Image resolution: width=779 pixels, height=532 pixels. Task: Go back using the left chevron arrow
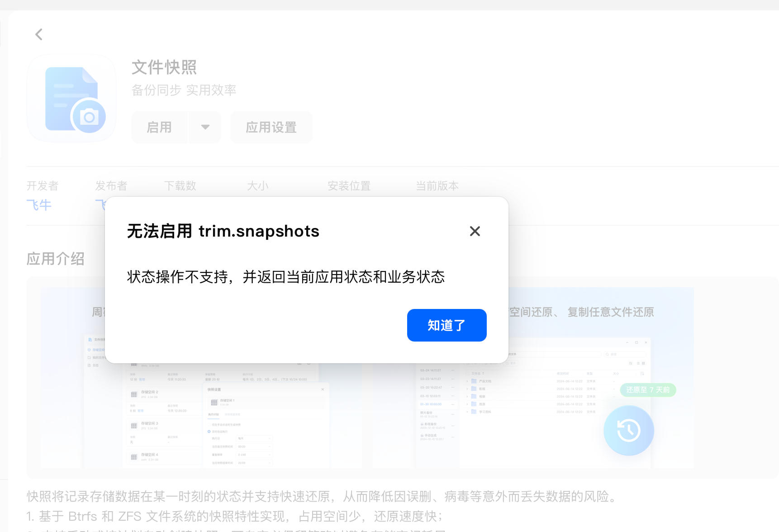point(39,34)
